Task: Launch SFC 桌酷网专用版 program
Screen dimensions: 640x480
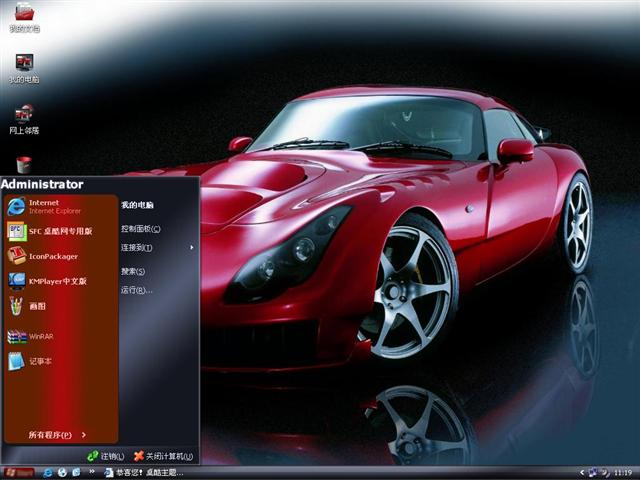Action: 60,231
